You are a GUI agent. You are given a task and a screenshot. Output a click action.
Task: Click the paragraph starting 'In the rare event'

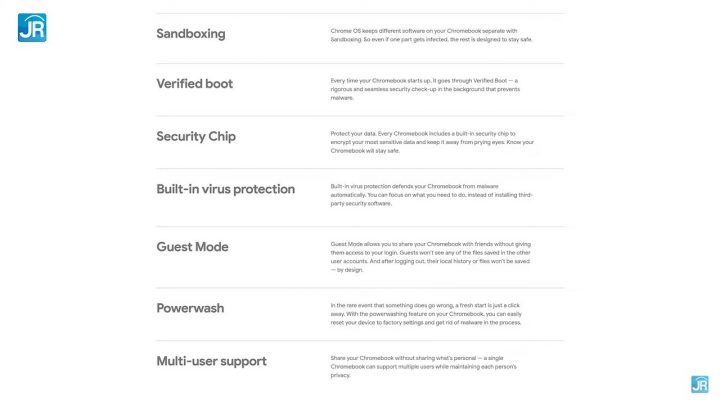pyautogui.click(x=432, y=314)
